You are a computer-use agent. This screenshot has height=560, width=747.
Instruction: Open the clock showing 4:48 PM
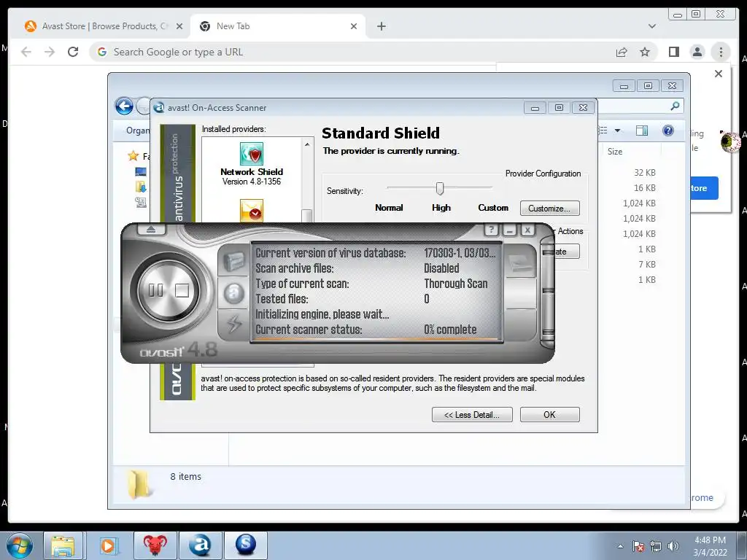coord(710,546)
